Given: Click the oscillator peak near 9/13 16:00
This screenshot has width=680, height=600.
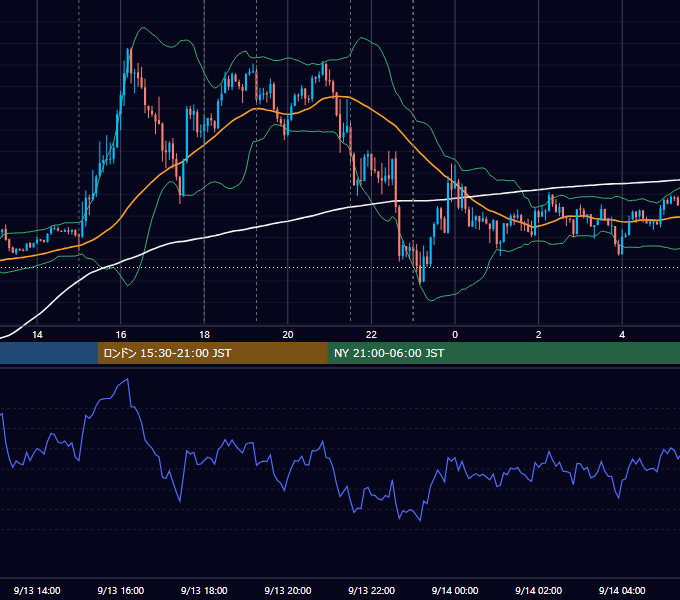Looking at the screenshot, I should [128, 379].
